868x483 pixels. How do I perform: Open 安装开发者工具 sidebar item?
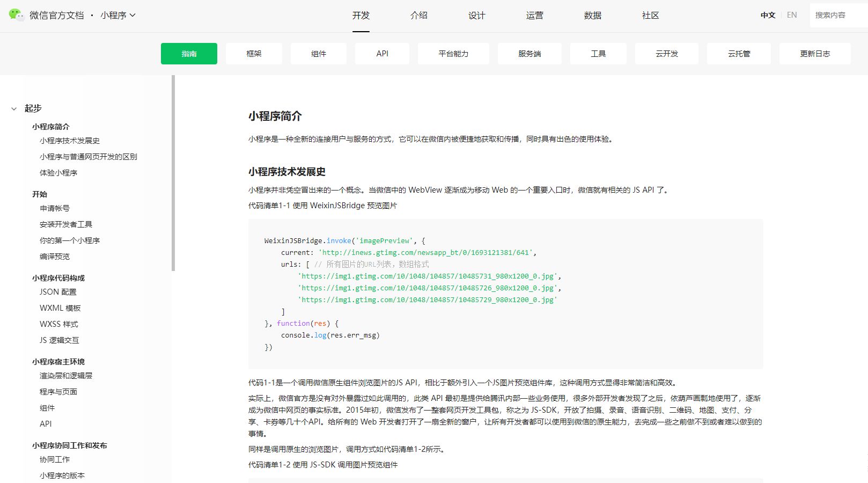pyautogui.click(x=66, y=224)
